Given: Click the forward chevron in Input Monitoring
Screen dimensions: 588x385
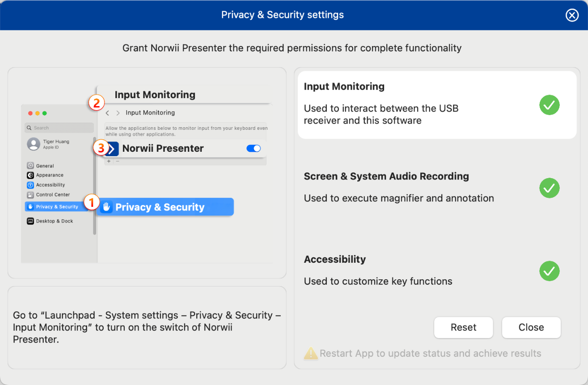Looking at the screenshot, I should point(118,113).
